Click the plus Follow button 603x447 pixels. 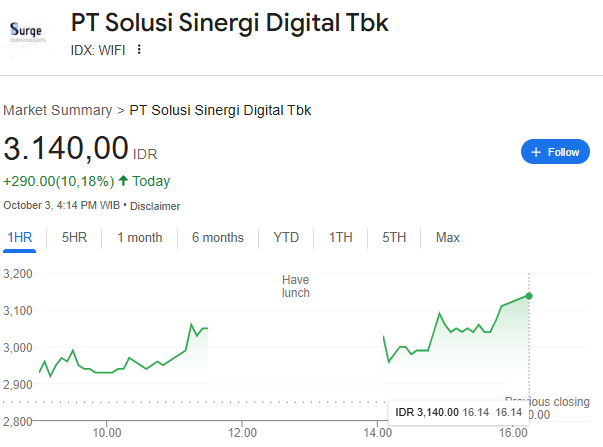pos(555,152)
